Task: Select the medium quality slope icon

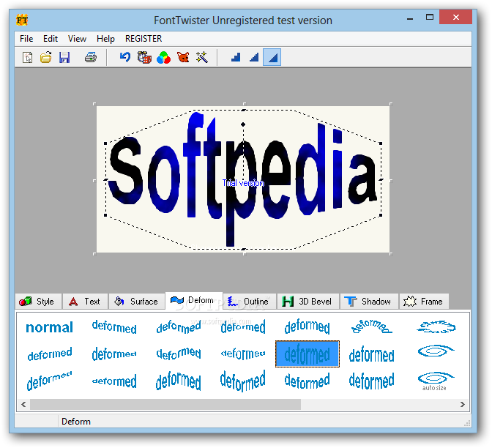Action: pyautogui.click(x=254, y=57)
